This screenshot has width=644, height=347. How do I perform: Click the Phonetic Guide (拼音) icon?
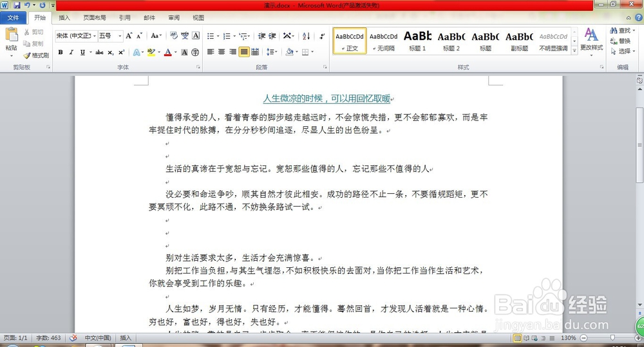coord(185,35)
